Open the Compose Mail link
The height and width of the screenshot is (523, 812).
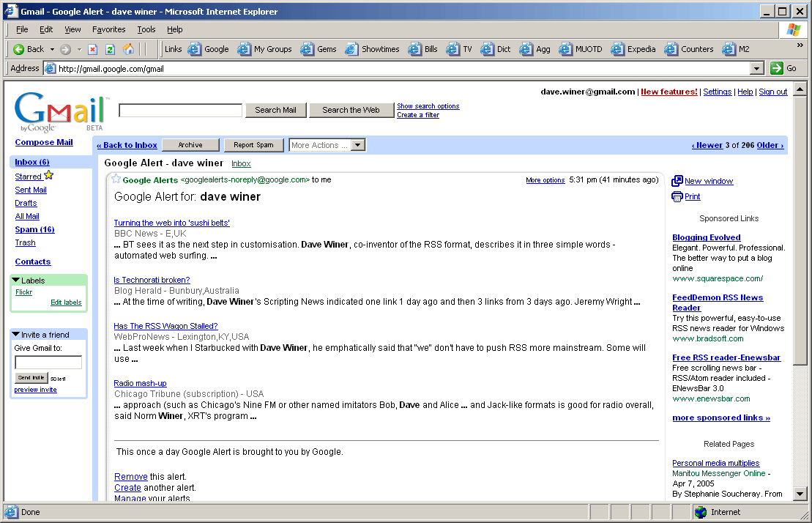click(44, 142)
